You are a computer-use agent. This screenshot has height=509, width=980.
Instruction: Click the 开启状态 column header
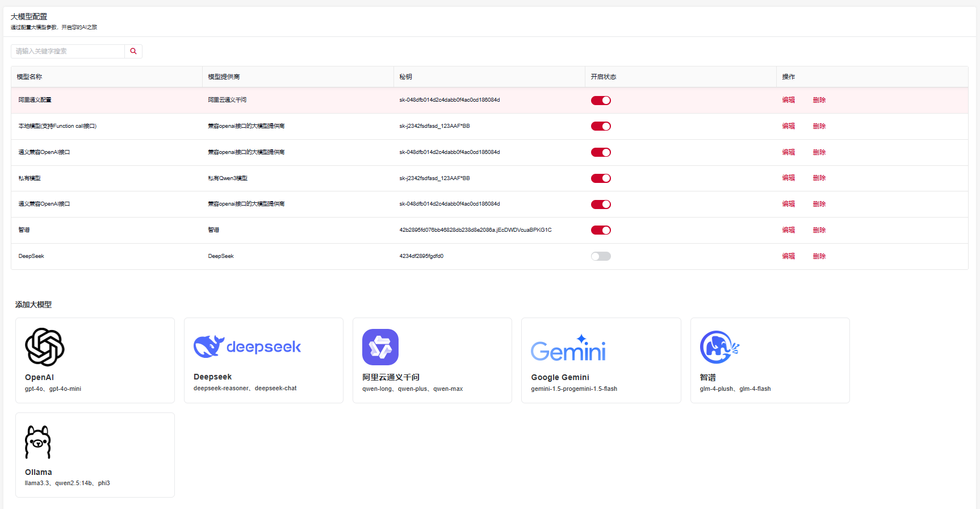(x=603, y=77)
